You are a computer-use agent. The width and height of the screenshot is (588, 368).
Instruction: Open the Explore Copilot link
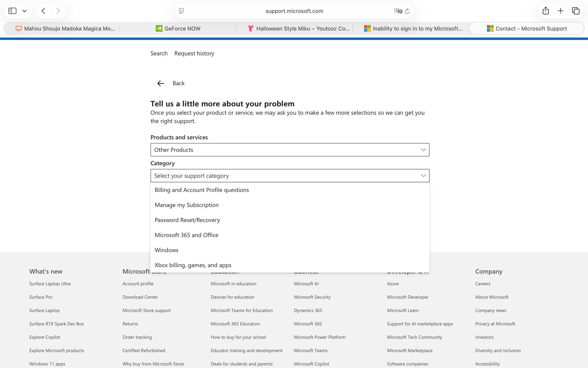[45, 337]
